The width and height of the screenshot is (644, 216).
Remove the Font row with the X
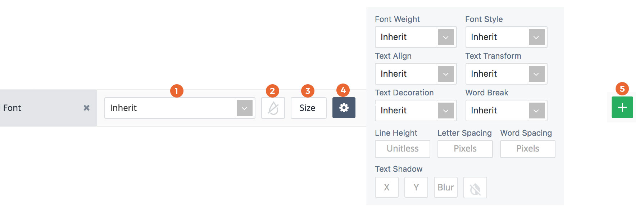tap(86, 108)
